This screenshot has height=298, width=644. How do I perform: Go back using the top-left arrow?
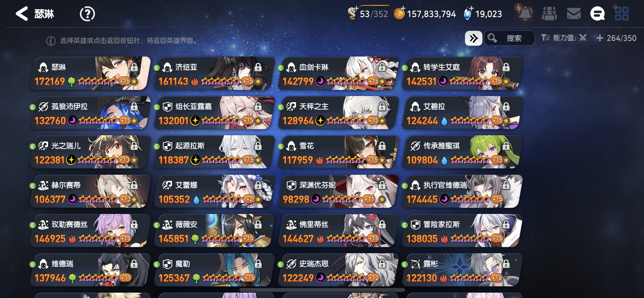(x=22, y=13)
